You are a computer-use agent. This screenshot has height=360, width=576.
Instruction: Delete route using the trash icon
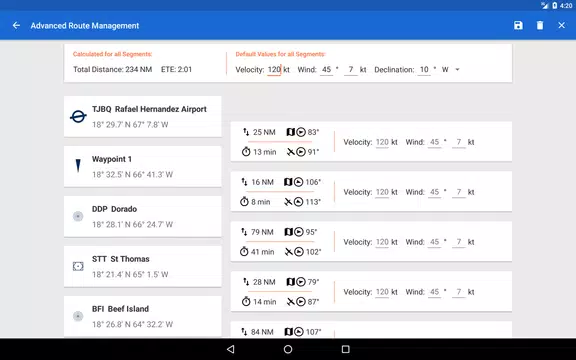click(x=540, y=25)
